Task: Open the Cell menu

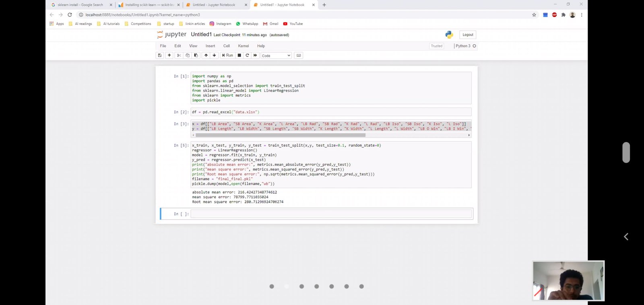Action: (227, 46)
